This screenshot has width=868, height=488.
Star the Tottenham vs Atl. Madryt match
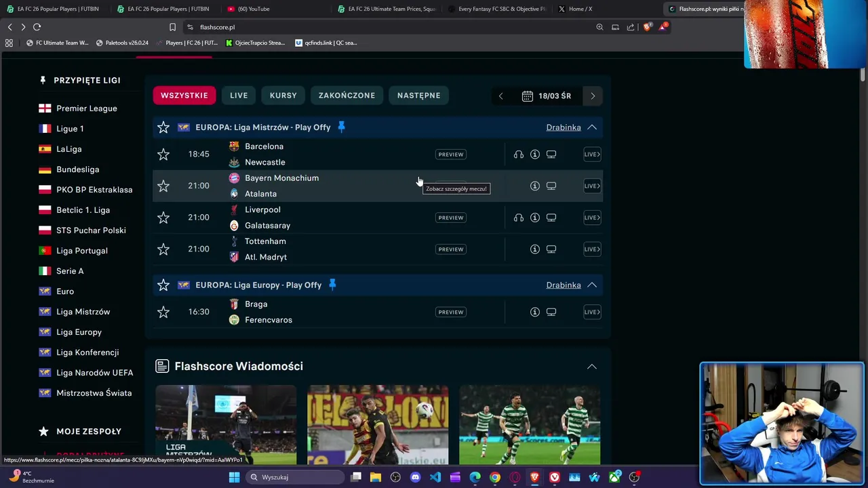[x=163, y=249]
